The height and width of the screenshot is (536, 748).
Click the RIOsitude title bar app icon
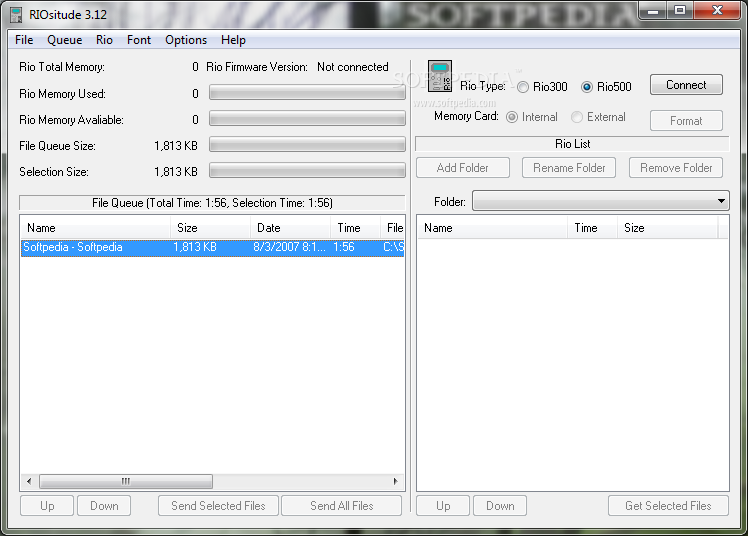16,15
